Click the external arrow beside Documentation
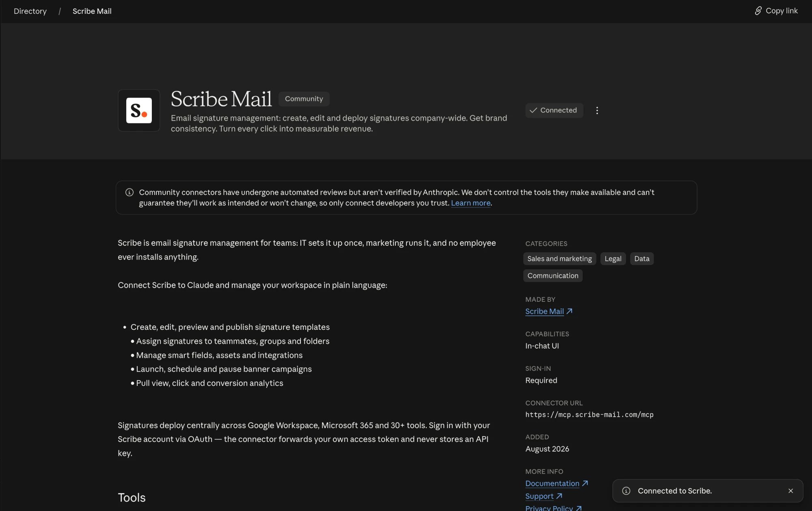 pos(585,483)
